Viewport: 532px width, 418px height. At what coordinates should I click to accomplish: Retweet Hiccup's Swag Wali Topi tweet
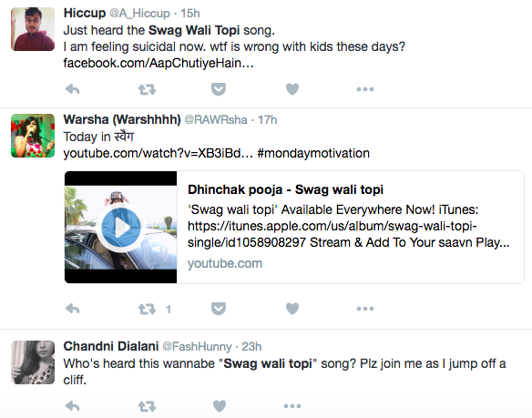click(147, 89)
